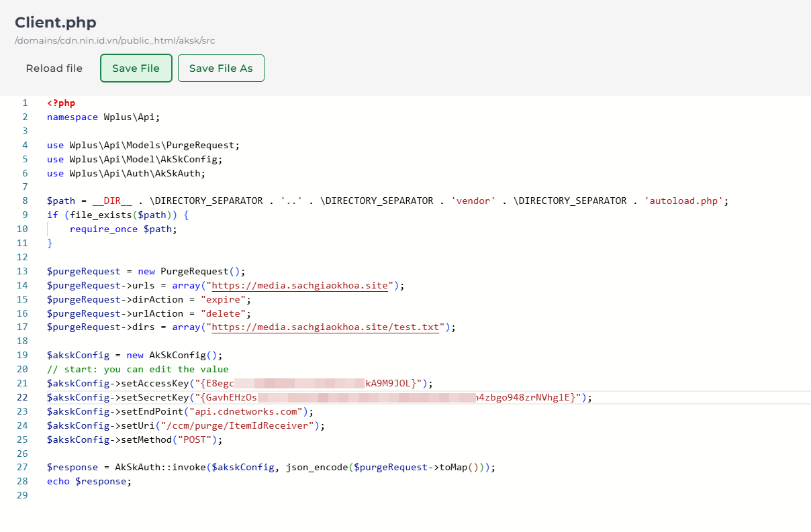811x532 pixels.
Task: Select line number 22 in the gutter
Action: pyautogui.click(x=22, y=398)
